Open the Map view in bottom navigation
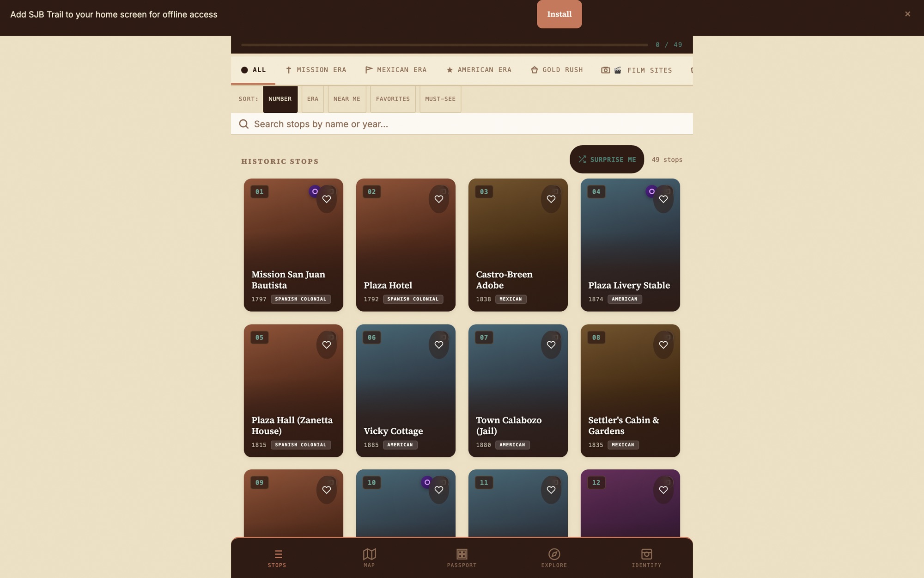 point(369,558)
